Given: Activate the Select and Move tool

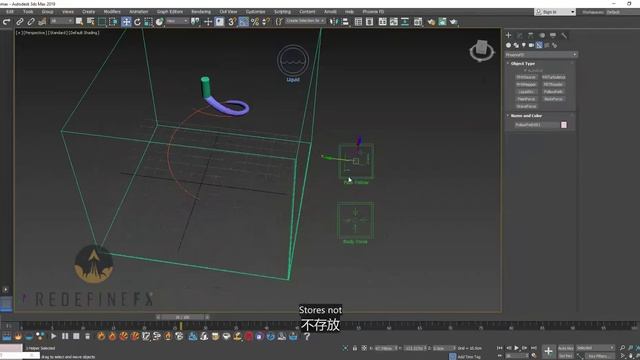Looking at the screenshot, I should coord(126,22).
